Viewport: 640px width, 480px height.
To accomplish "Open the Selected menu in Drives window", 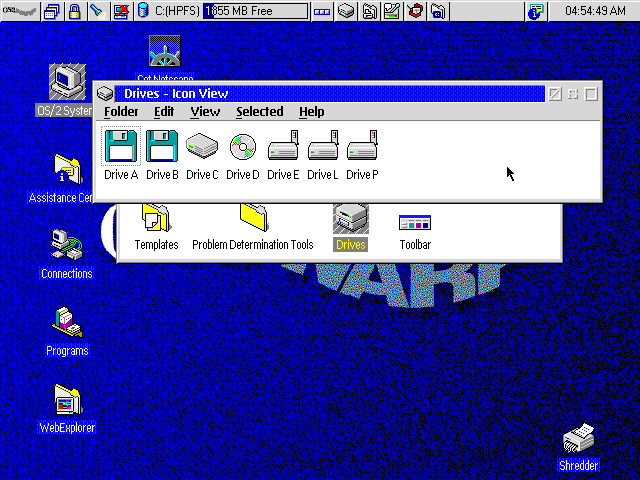I will (260, 111).
